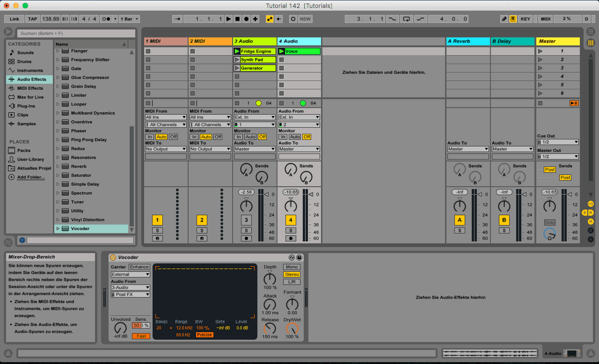
Task: Toggle the track 3 activator button
Action: (246, 220)
